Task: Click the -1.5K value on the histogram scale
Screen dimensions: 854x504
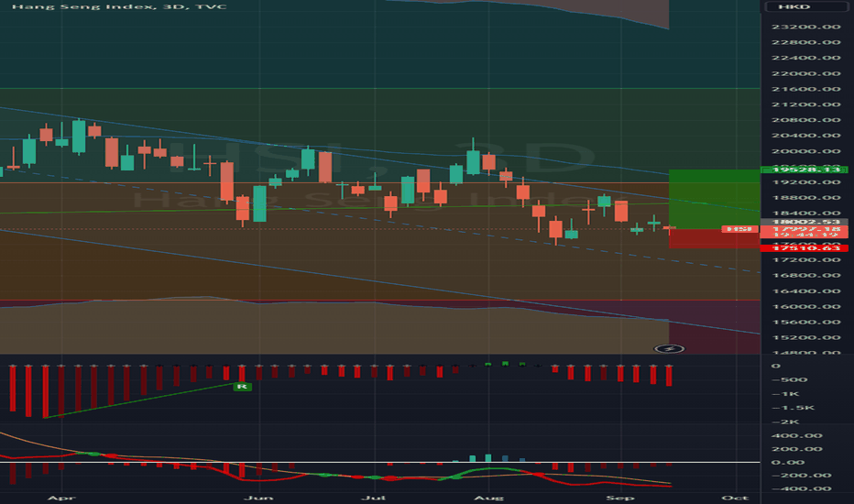Action: click(x=793, y=408)
